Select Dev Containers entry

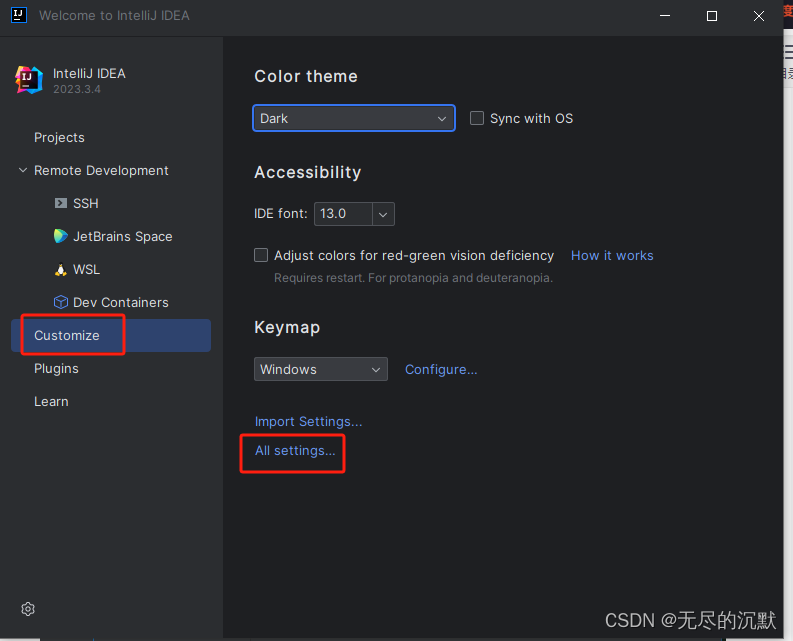tap(121, 303)
